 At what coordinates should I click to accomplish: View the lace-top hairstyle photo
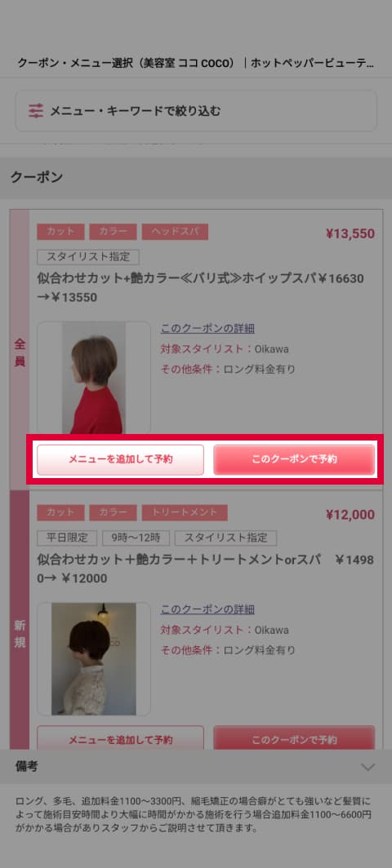pyautogui.click(x=94, y=659)
